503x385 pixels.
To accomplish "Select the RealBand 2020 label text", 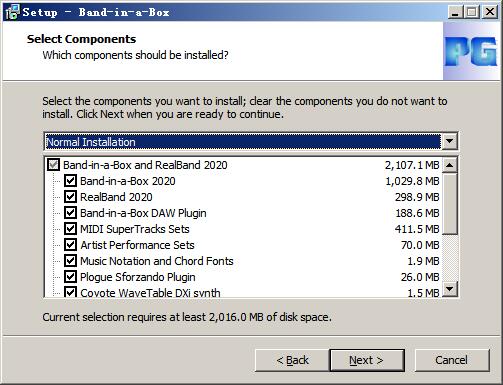I will [116, 197].
